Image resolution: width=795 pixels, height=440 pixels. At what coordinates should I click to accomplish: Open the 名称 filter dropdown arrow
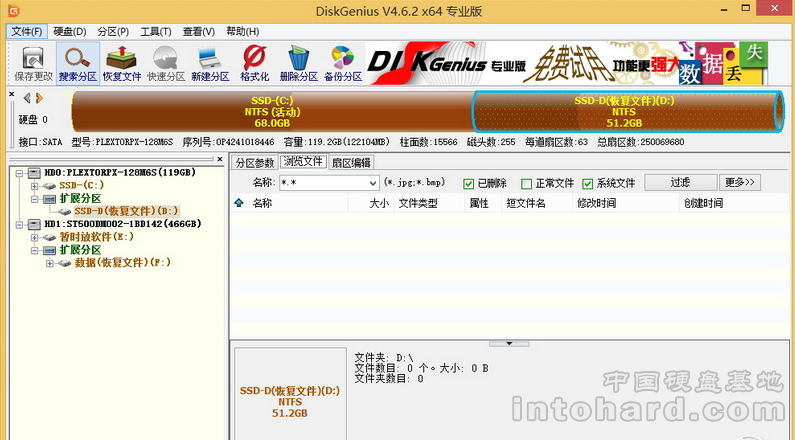tap(373, 183)
